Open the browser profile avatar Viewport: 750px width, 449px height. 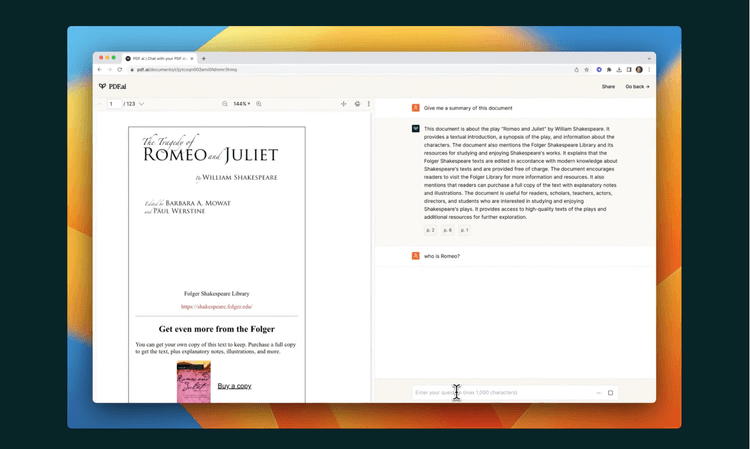639,69
